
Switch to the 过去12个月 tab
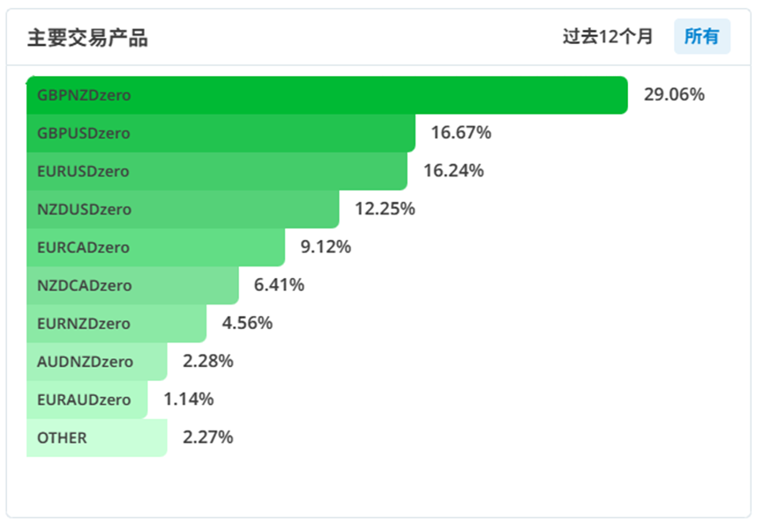[x=608, y=37]
